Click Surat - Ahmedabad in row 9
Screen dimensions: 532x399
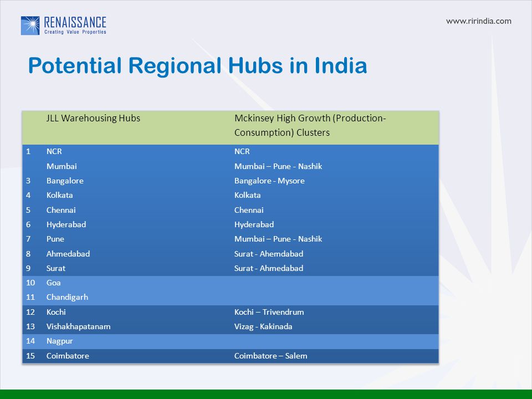tap(269, 268)
